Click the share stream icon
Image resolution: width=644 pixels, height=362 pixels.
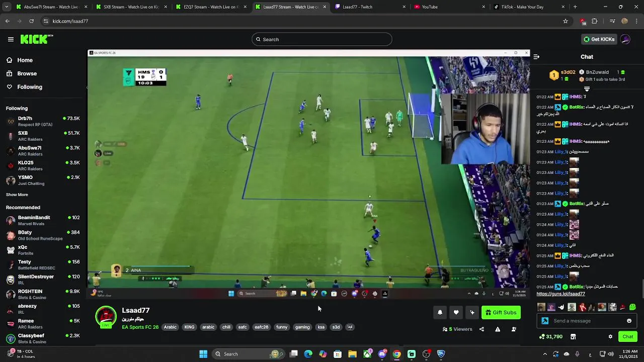coord(481,329)
